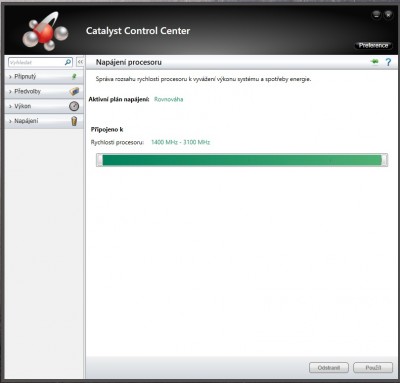The image size is (400, 383).
Task: Click the Napájení battery icon
Action: 74,121
